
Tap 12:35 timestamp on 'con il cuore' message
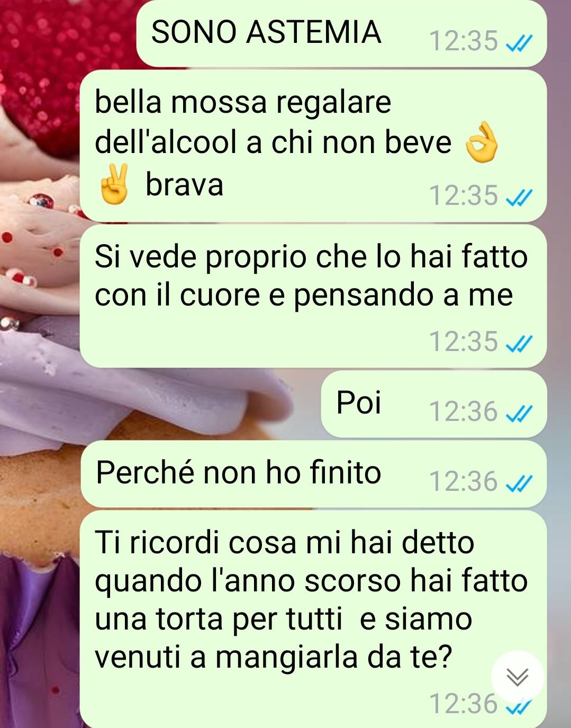click(x=463, y=342)
